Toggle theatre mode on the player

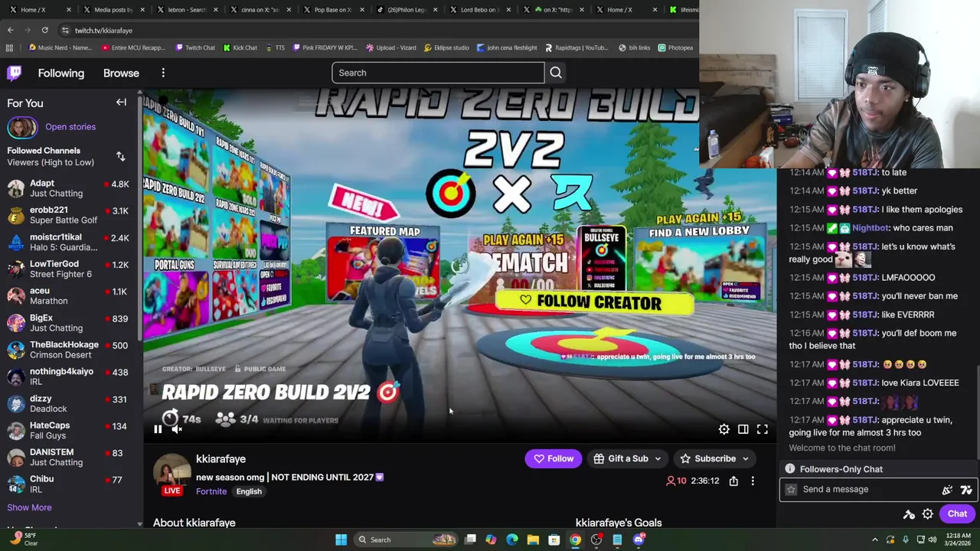click(743, 429)
